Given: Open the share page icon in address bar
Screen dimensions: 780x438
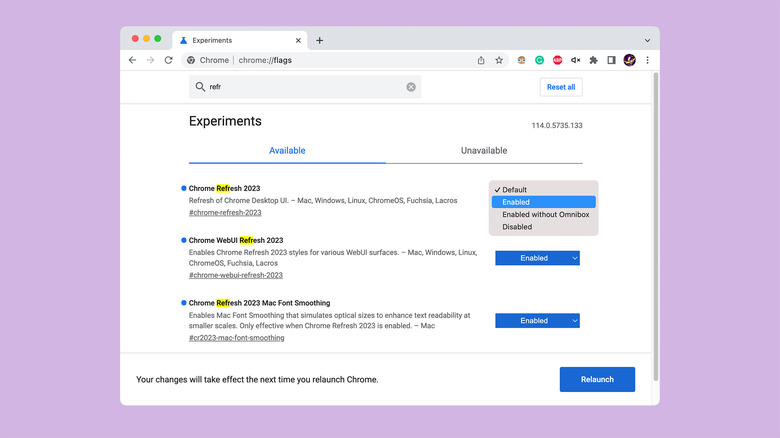Looking at the screenshot, I should [481, 60].
